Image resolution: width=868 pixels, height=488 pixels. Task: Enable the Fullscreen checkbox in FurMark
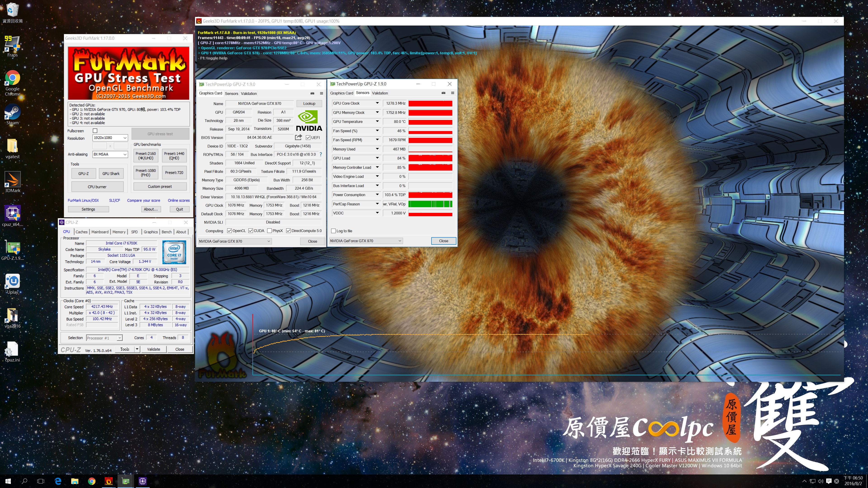coord(95,131)
